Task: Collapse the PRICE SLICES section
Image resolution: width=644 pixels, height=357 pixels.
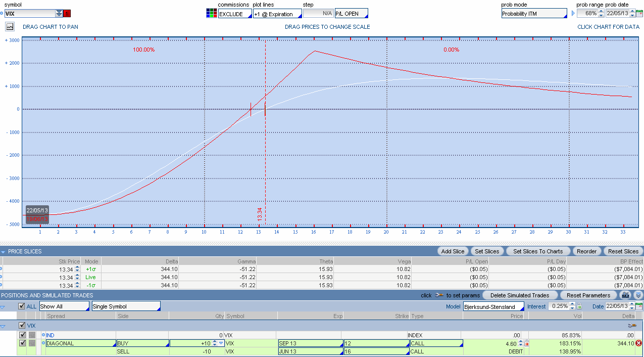Action: (3, 251)
